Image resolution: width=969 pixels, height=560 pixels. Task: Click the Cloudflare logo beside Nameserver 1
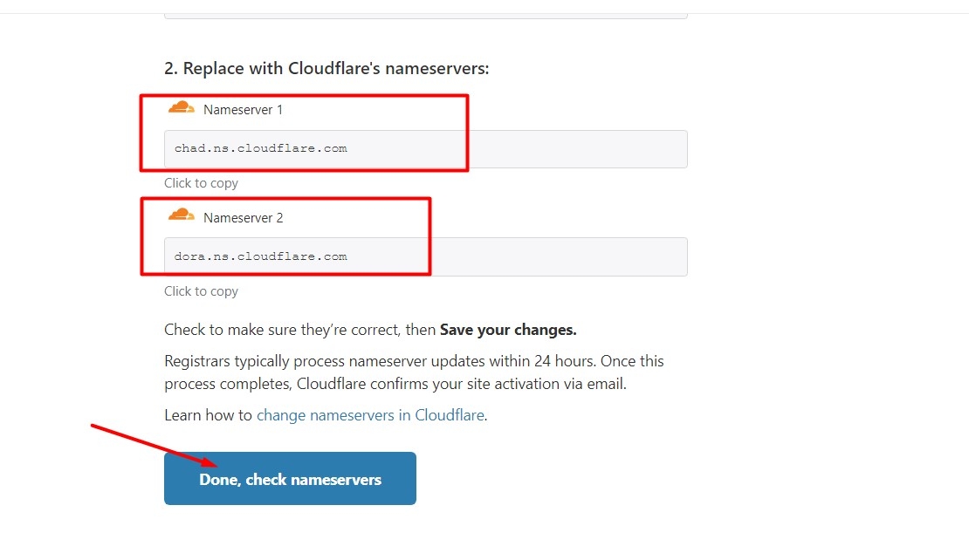[181, 108]
